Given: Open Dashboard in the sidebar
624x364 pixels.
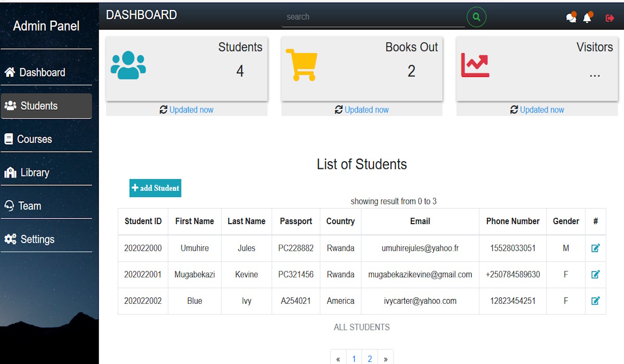Looking at the screenshot, I should pos(42,72).
